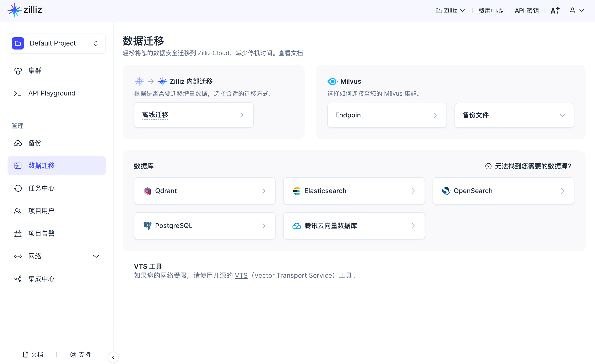Screen dimensions: 595x364
Task: Click the 备份 cloud backup icon
Action: pyautogui.click(x=18, y=143)
